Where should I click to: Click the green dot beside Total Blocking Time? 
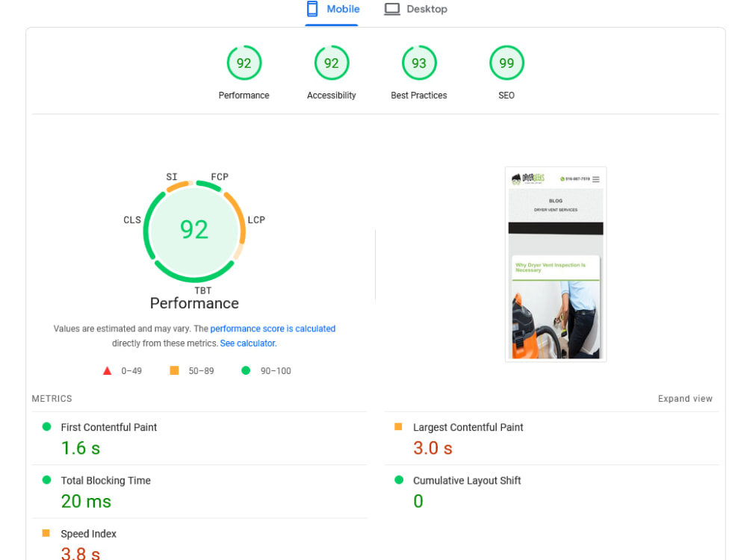(46, 480)
